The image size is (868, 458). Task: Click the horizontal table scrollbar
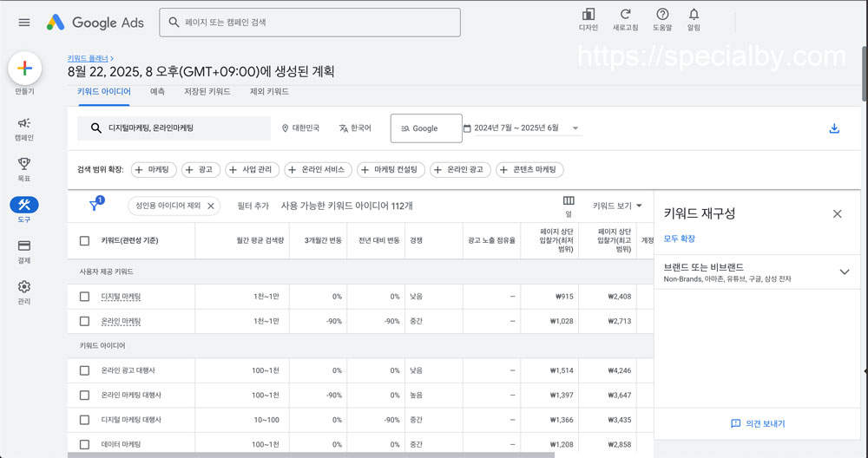311,455
